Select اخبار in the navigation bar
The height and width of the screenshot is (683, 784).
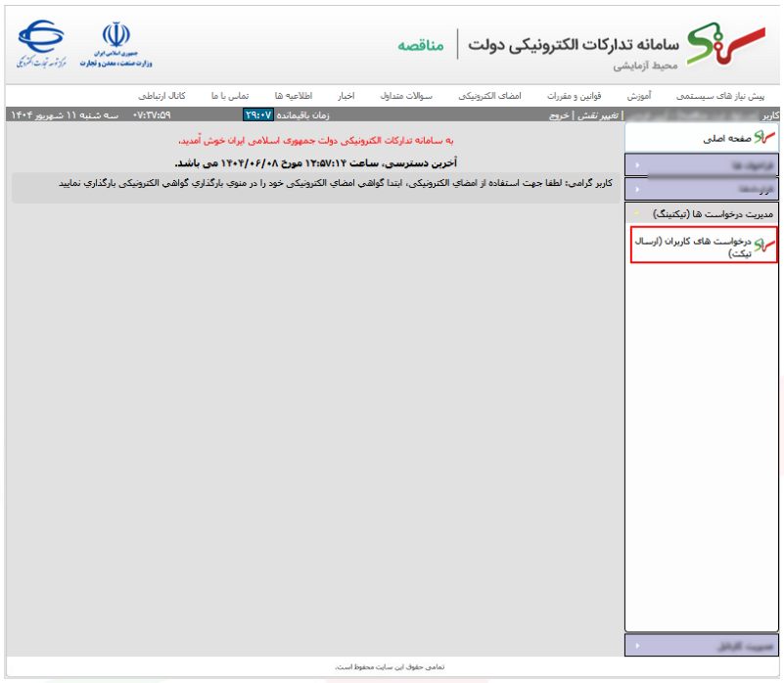(346, 96)
